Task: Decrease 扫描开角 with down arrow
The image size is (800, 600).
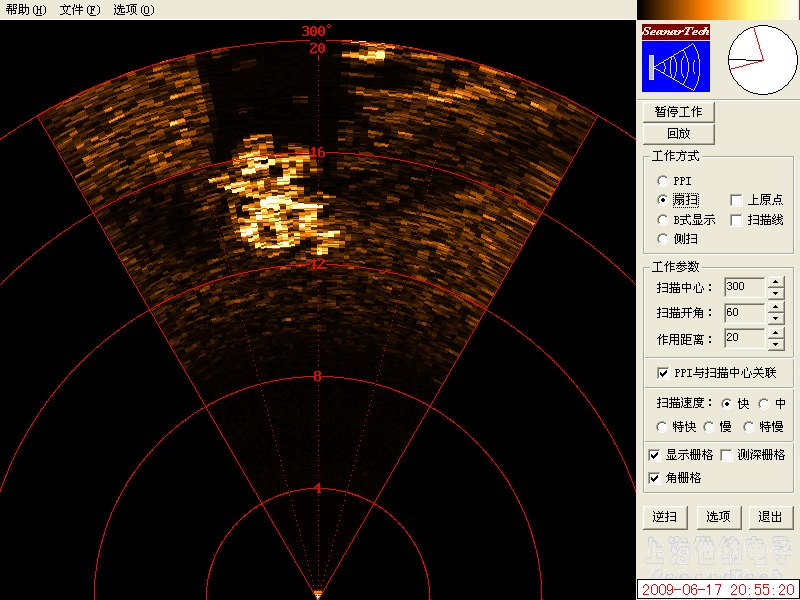Action: [776, 318]
